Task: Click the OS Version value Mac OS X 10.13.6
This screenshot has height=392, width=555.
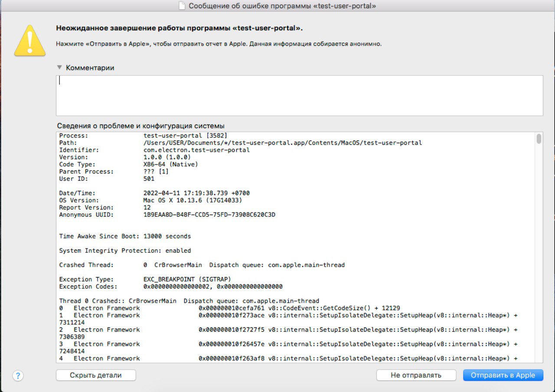Action: 193,200
